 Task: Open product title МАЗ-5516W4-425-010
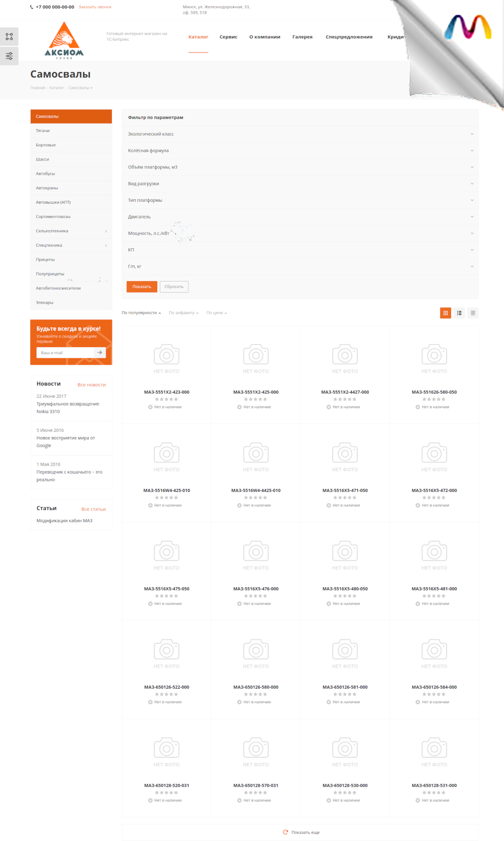tap(166, 490)
